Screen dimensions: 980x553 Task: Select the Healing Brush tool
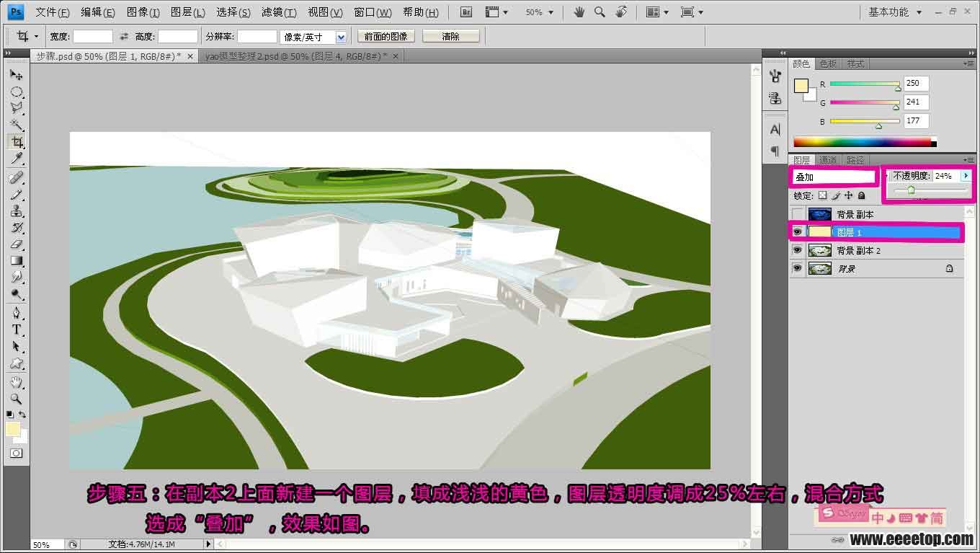point(17,177)
